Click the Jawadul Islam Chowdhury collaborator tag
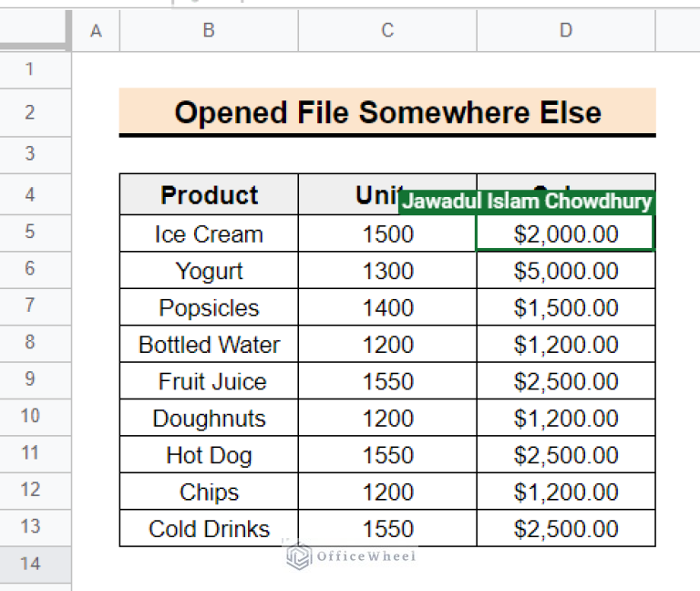This screenshot has height=591, width=700. tap(527, 202)
